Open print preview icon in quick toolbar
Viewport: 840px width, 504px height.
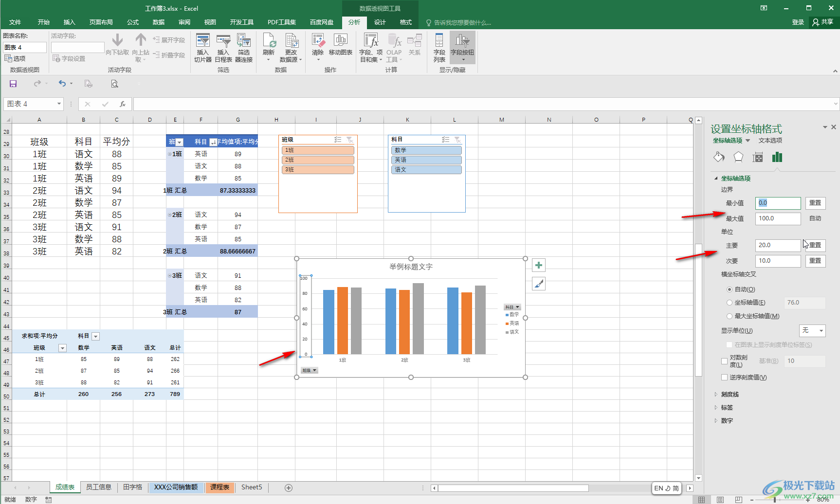[x=114, y=84]
